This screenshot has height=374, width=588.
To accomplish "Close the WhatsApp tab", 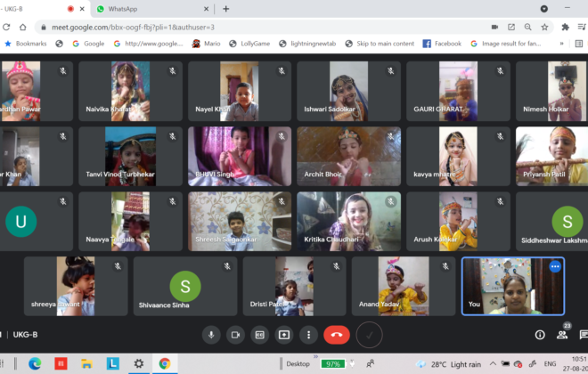I will point(206,9).
